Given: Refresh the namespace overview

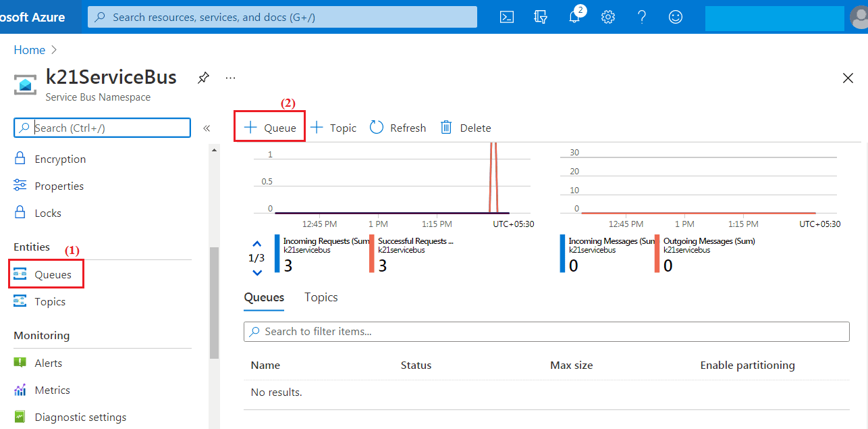Looking at the screenshot, I should pyautogui.click(x=398, y=128).
